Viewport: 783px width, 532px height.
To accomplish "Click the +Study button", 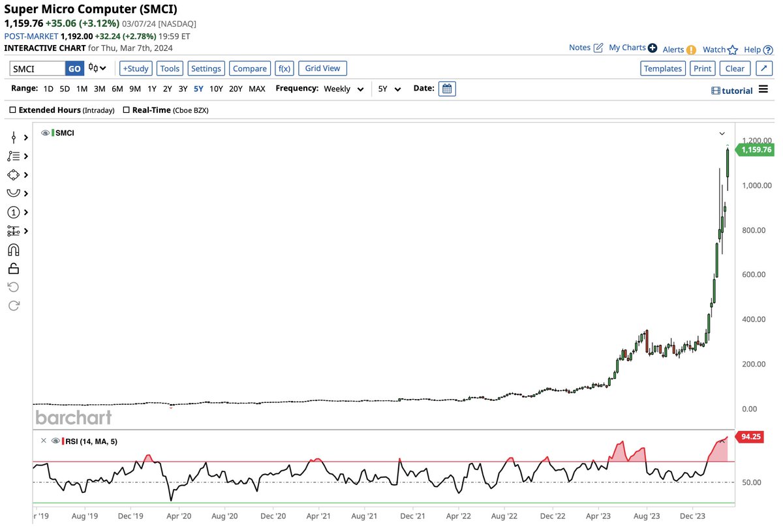I will pyautogui.click(x=136, y=68).
